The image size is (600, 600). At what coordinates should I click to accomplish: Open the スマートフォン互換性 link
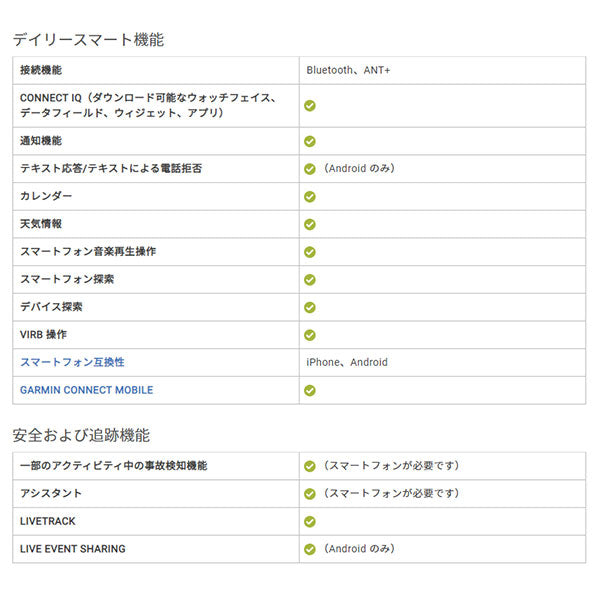pos(72,362)
